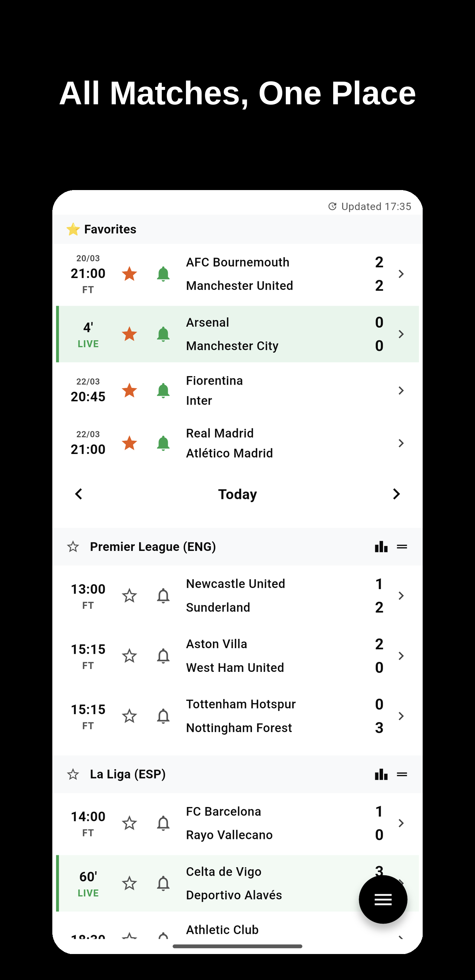Screen dimensions: 475x980
Task: Go to the next day
Action: coord(396,494)
